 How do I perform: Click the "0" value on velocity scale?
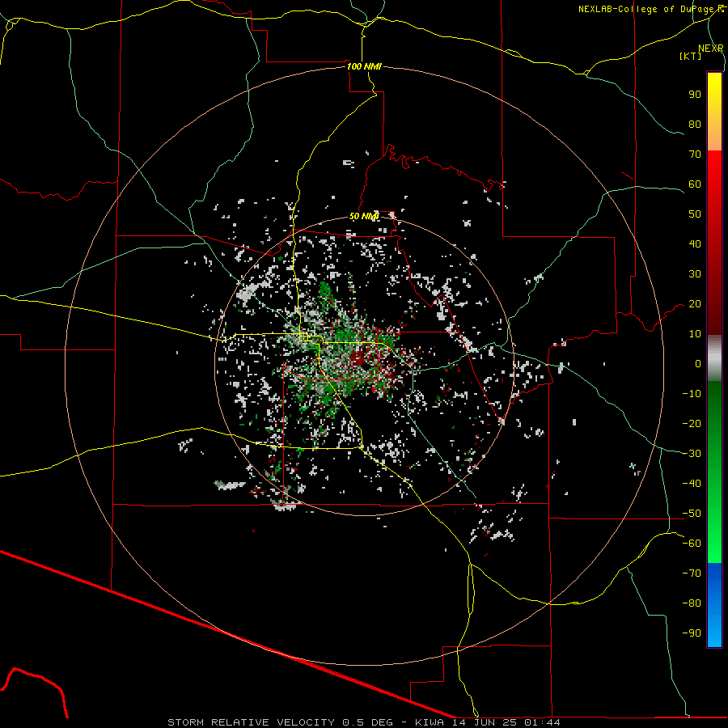click(698, 363)
